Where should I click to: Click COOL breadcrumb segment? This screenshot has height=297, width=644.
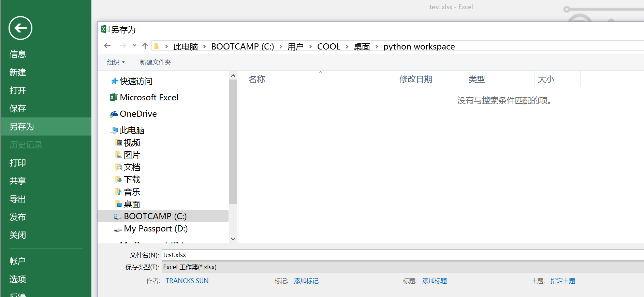tap(329, 46)
